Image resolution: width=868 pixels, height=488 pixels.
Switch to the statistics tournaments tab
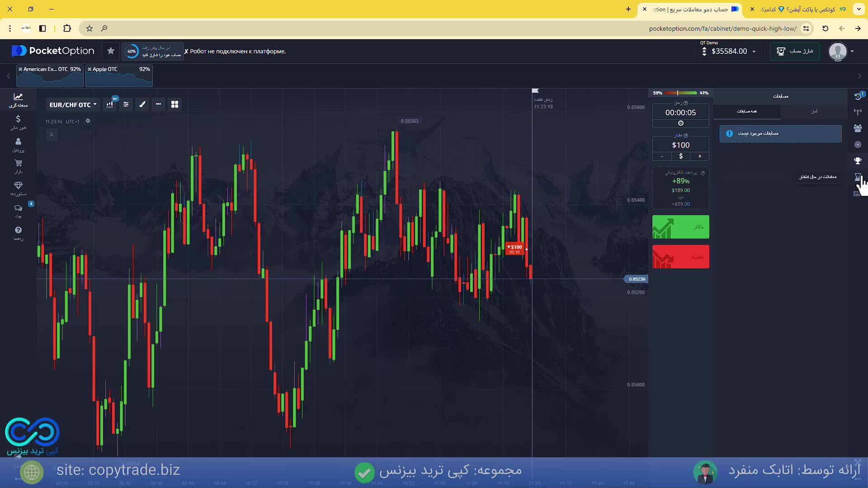pyautogui.click(x=814, y=111)
